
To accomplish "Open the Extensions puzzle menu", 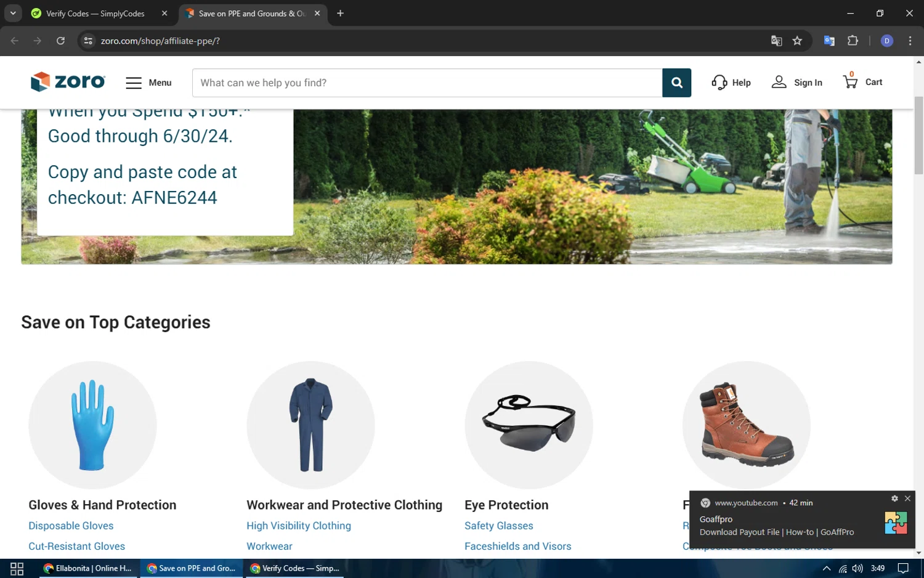I will click(x=853, y=41).
